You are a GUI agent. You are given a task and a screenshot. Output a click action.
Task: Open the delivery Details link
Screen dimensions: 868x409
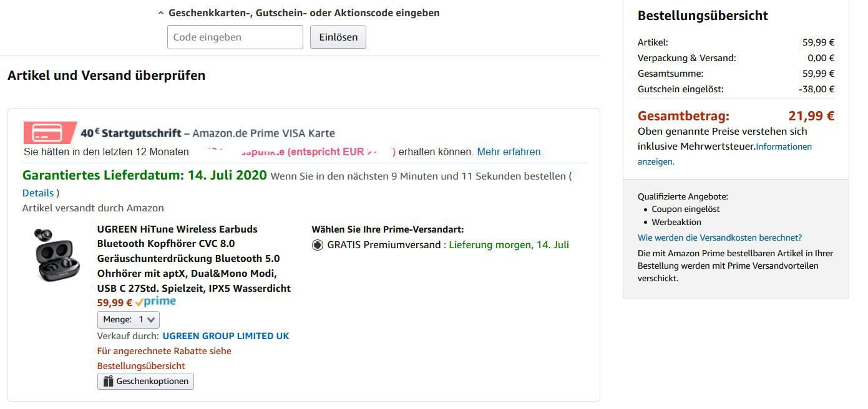(38, 193)
